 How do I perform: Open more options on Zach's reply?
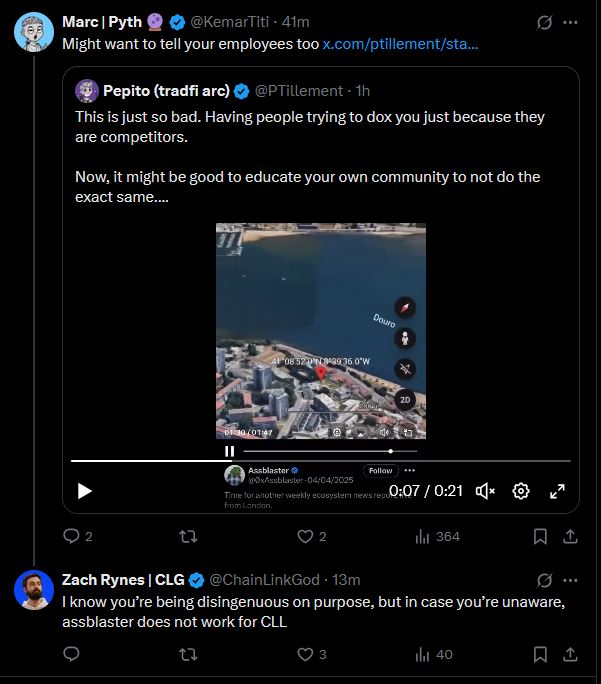point(571,580)
